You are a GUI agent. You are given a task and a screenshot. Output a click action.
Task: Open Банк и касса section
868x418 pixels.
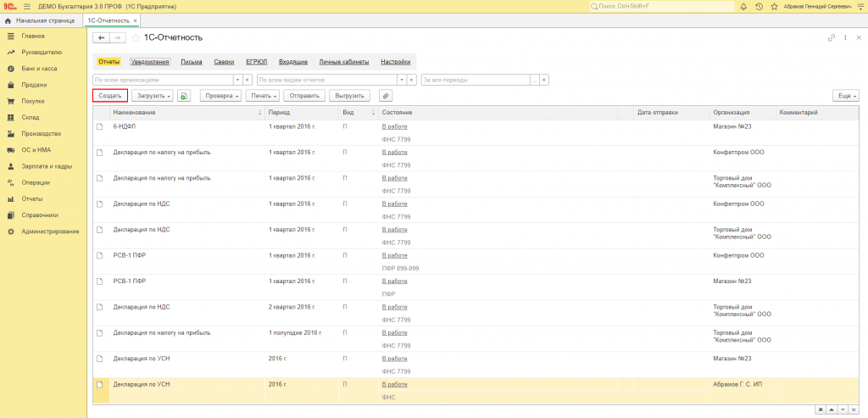pos(39,69)
